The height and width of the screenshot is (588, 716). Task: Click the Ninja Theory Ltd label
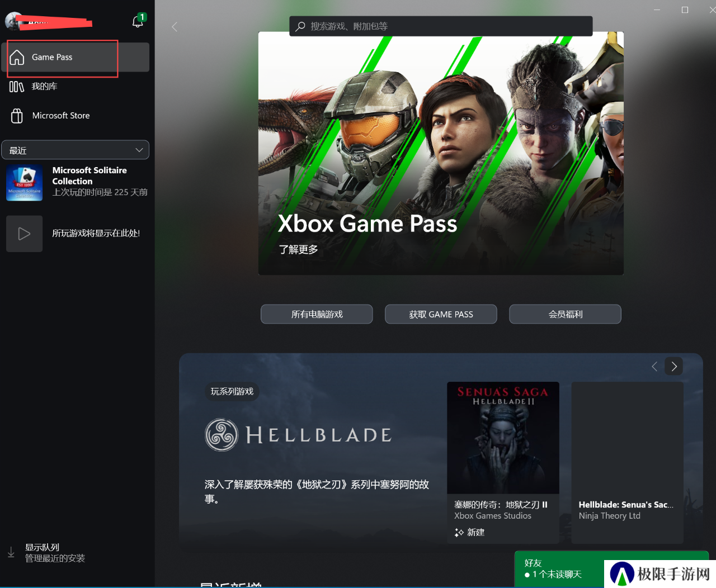pyautogui.click(x=610, y=516)
